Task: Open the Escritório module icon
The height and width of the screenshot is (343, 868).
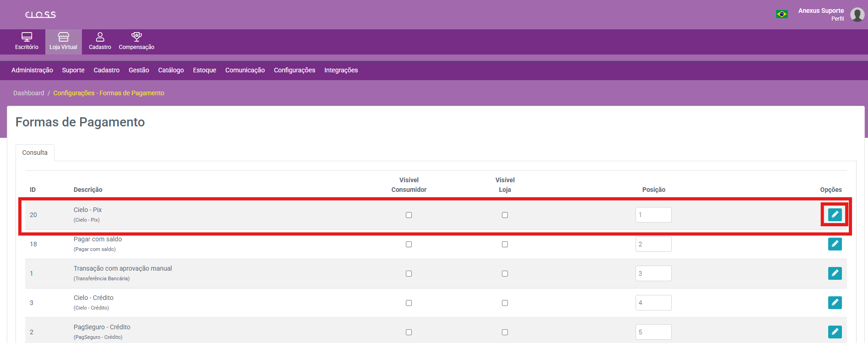Action: pyautogui.click(x=27, y=37)
